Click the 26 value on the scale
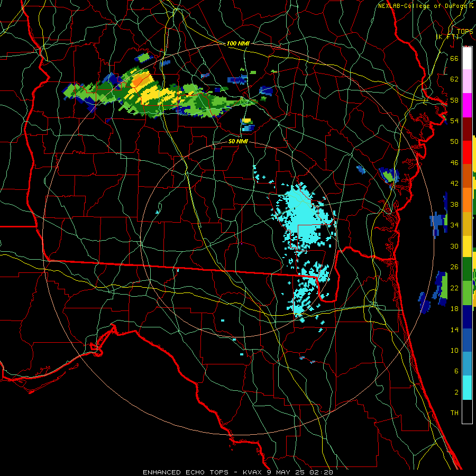The width and height of the screenshot is (476, 476). point(454,267)
